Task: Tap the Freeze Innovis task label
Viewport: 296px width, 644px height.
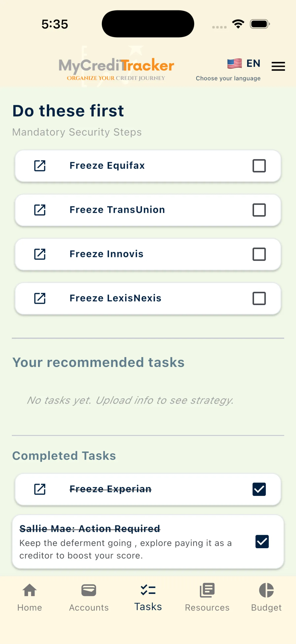Action: 106,254
